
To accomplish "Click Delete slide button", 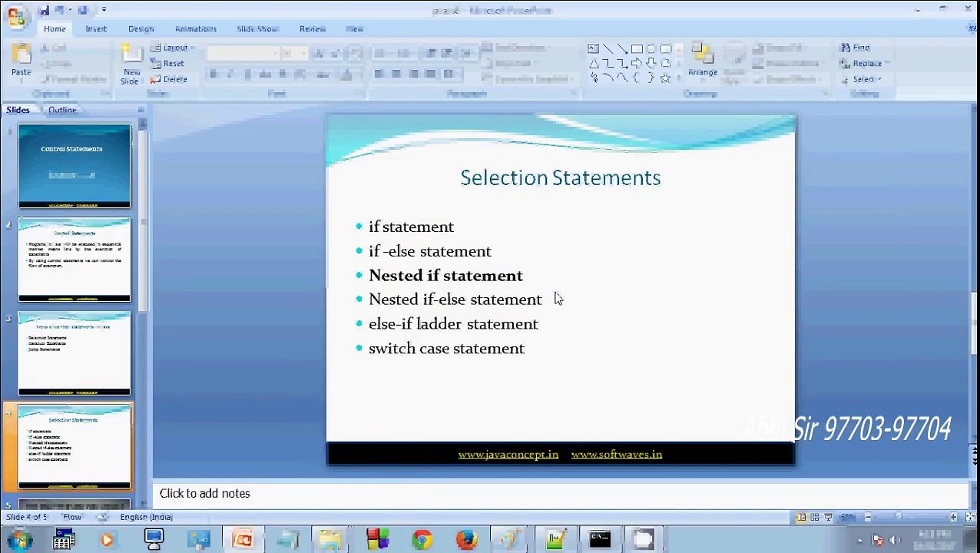I will click(169, 79).
